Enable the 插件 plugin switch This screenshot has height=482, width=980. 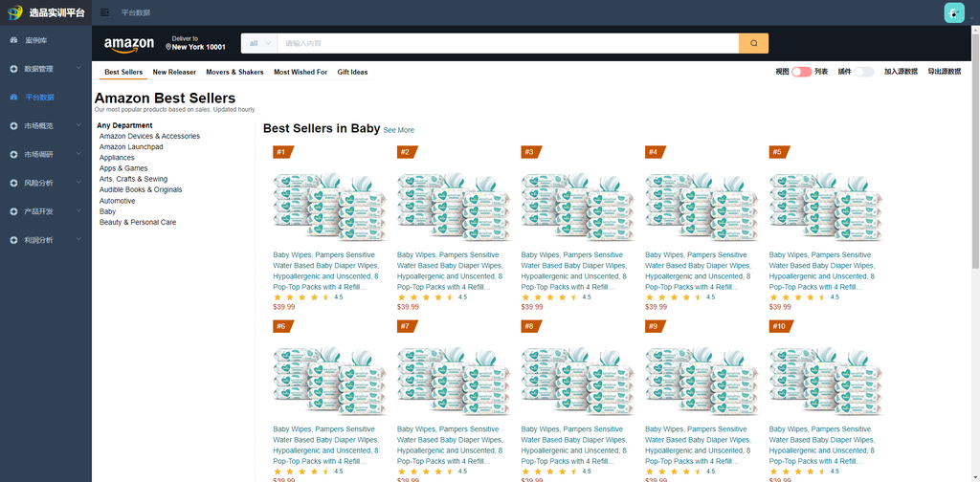click(x=864, y=72)
